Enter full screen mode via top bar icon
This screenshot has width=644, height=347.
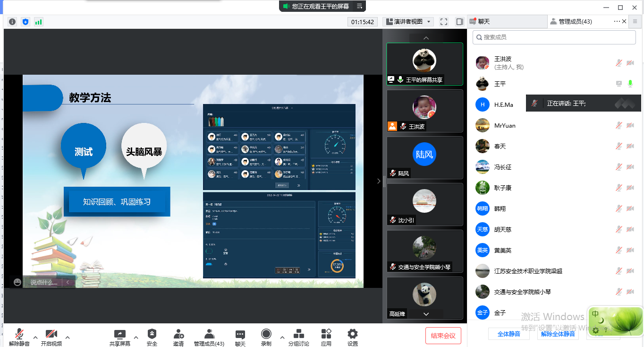(443, 22)
